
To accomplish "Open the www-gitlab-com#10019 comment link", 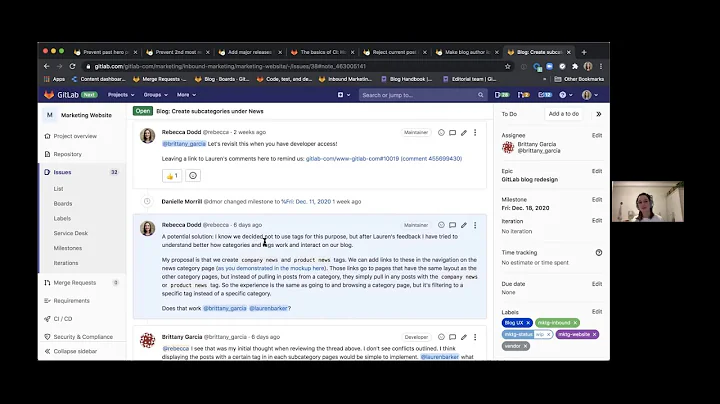I will [384, 158].
